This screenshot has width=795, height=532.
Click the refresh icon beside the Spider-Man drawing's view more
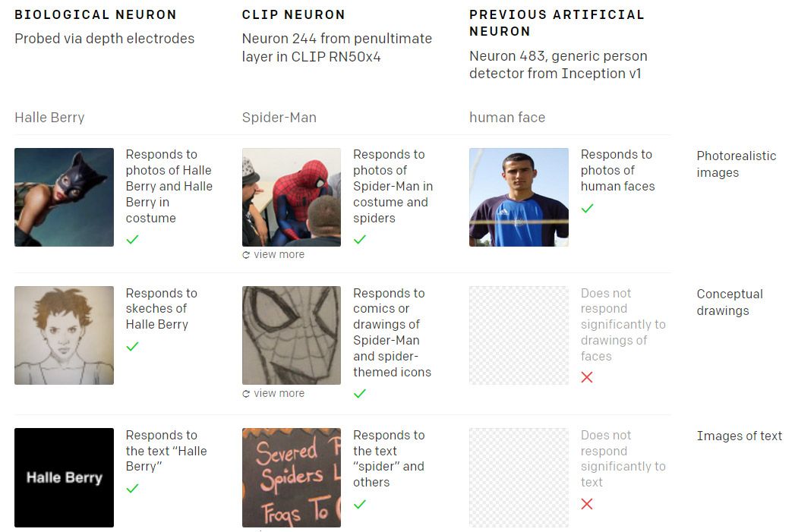coord(246,394)
